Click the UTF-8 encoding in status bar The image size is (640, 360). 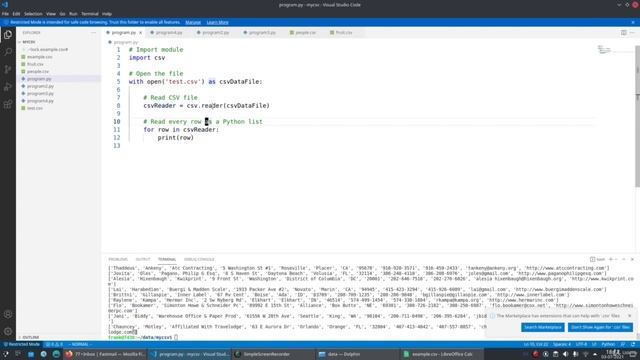tap(581, 344)
